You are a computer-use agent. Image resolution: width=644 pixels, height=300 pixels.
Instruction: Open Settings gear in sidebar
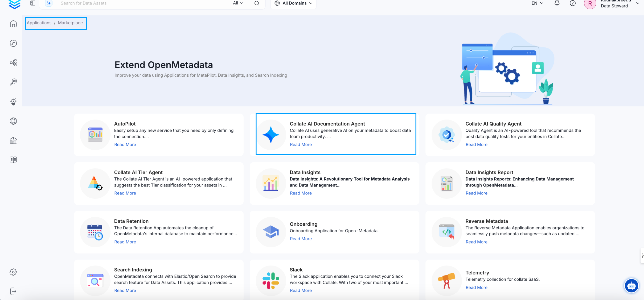[13, 272]
